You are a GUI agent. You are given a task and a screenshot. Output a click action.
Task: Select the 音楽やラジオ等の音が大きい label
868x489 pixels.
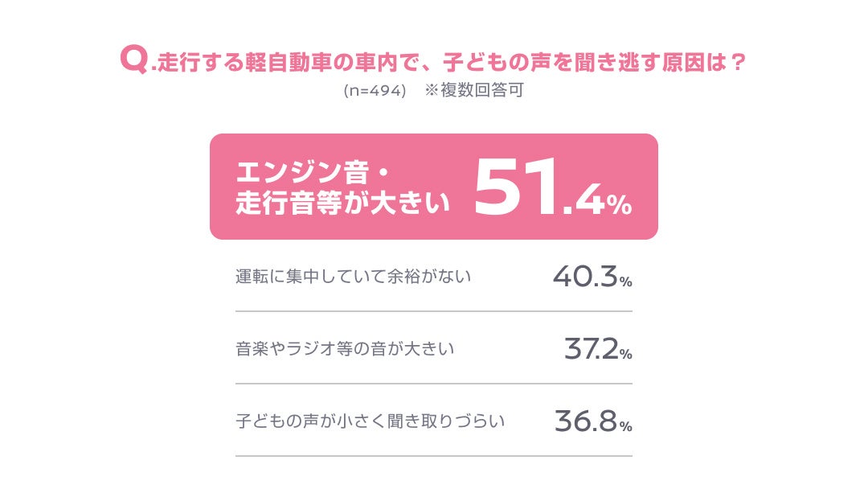click(346, 349)
